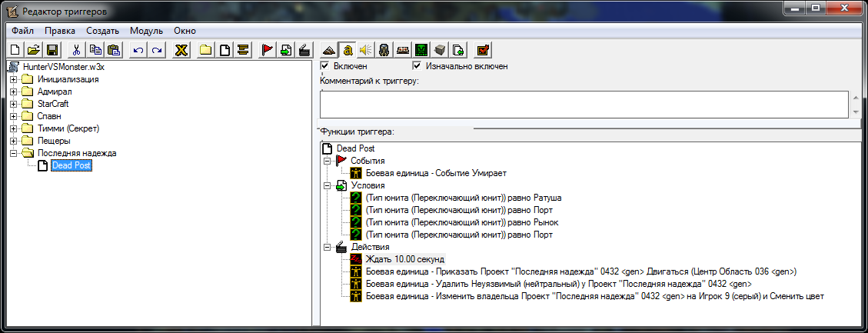Click the Пещеры folder label
This screenshot has height=333, width=868.
[x=54, y=141]
